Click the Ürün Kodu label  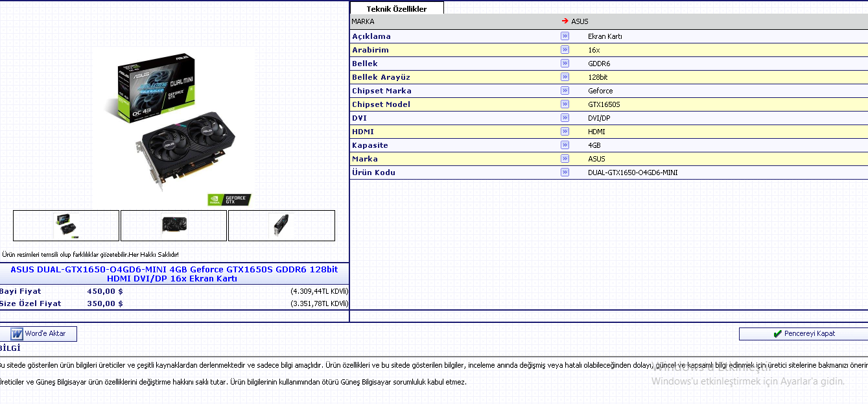coord(373,172)
